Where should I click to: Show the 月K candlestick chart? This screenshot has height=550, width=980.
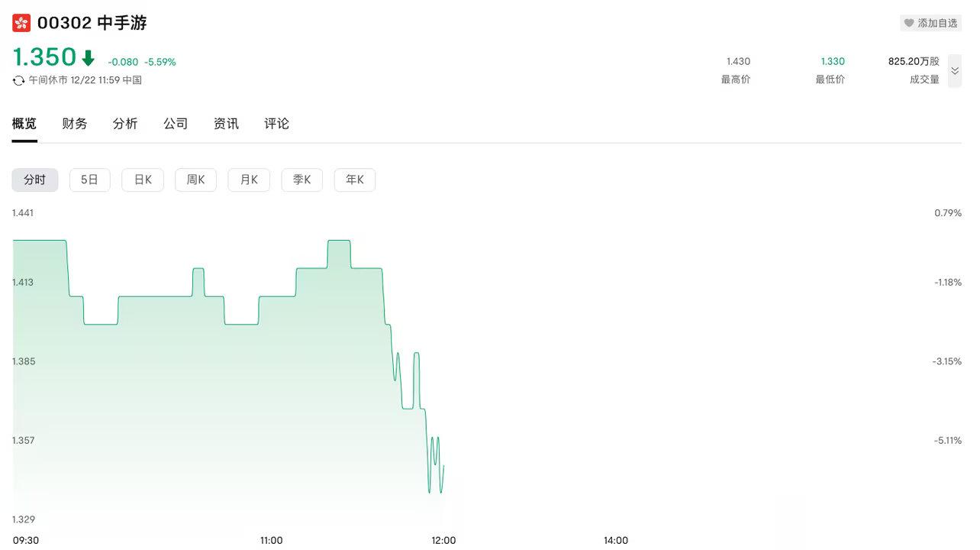click(249, 180)
